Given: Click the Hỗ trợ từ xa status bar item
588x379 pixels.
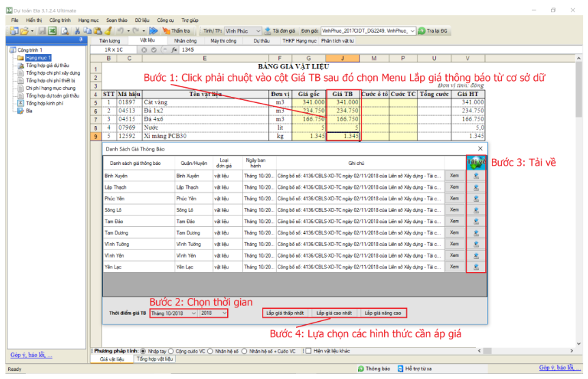Looking at the screenshot, I should pos(414,369).
